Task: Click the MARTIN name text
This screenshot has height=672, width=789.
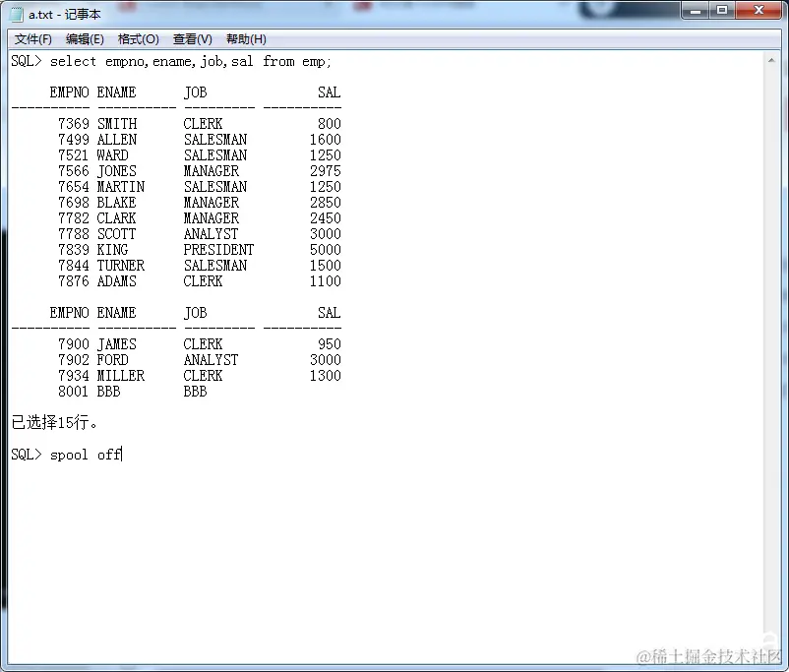Action: pyautogui.click(x=121, y=187)
